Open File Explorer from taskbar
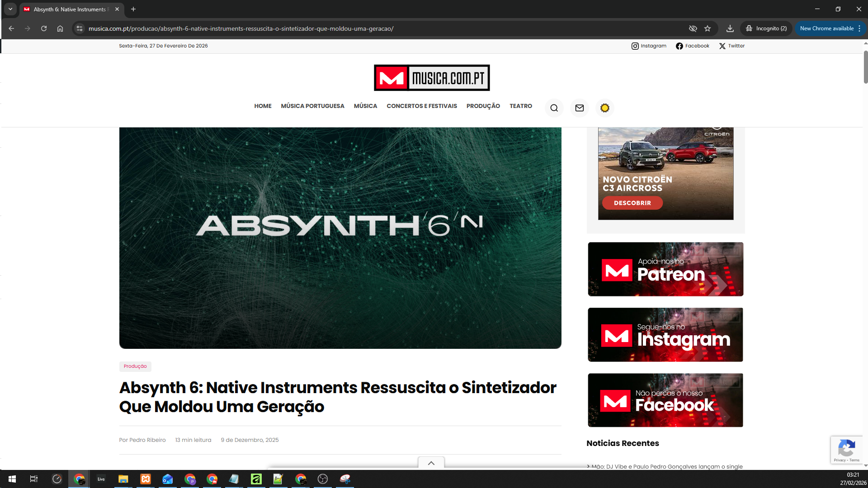 tap(123, 479)
